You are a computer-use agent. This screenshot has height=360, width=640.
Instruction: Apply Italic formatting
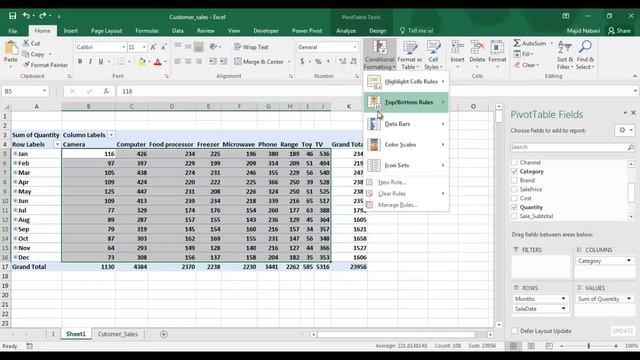[90, 62]
